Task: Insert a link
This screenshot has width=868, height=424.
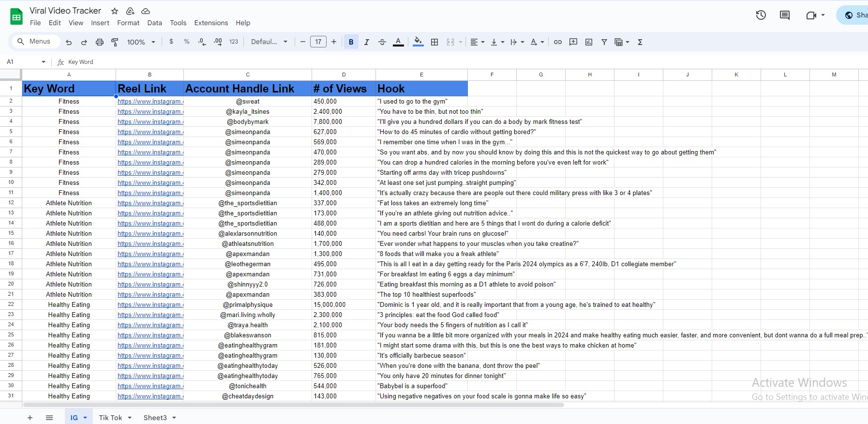Action: coord(558,42)
